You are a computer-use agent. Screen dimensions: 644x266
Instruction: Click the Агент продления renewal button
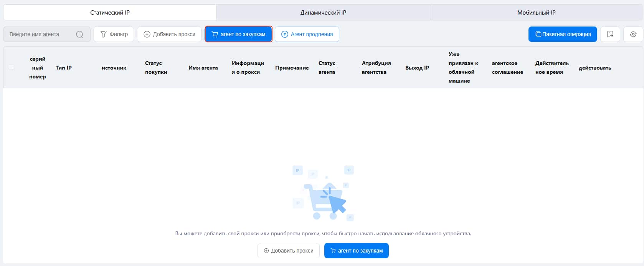tap(307, 34)
